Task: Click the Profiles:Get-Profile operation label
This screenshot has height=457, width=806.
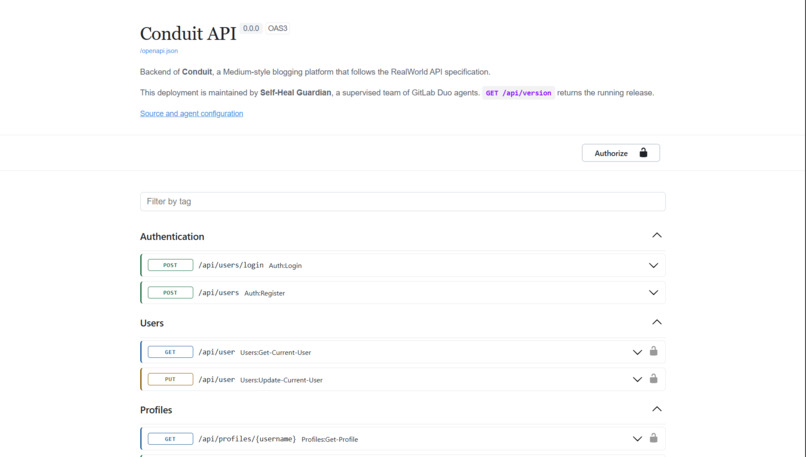Action: (x=329, y=440)
